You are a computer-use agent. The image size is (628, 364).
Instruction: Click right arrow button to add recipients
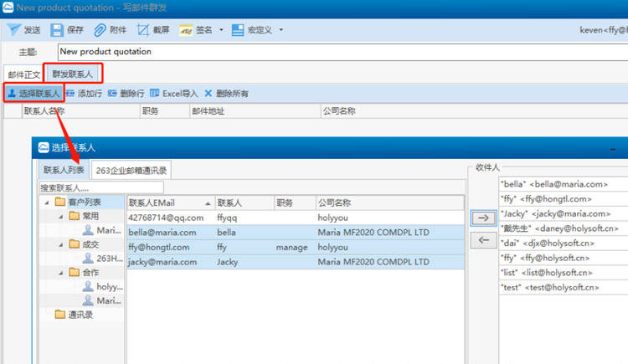coord(483,218)
